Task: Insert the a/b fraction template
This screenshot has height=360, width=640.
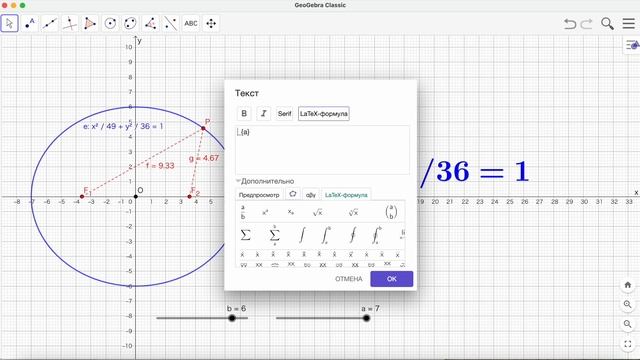Action: click(243, 212)
